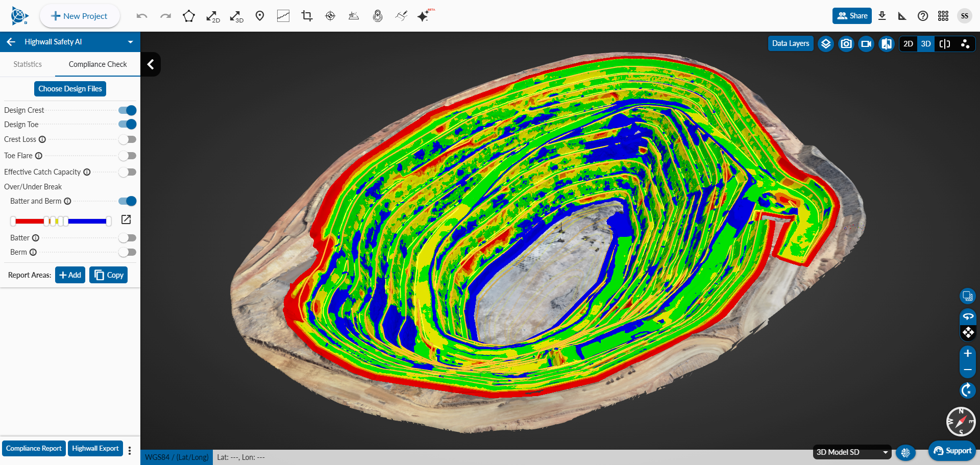Generate the Compliance Report
Image resolution: width=980 pixels, height=465 pixels.
pyautogui.click(x=34, y=449)
